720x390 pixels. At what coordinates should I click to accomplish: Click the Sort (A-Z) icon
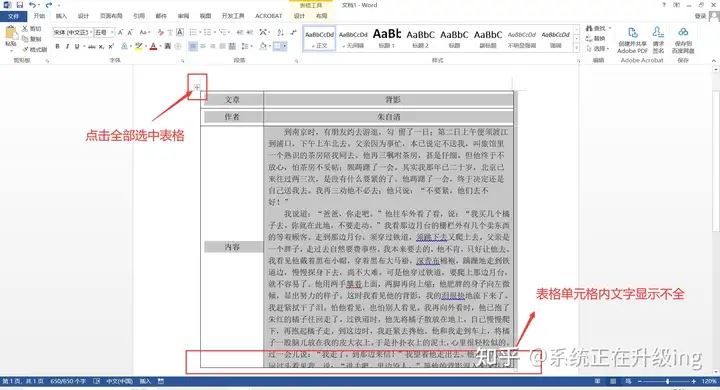pos(280,32)
